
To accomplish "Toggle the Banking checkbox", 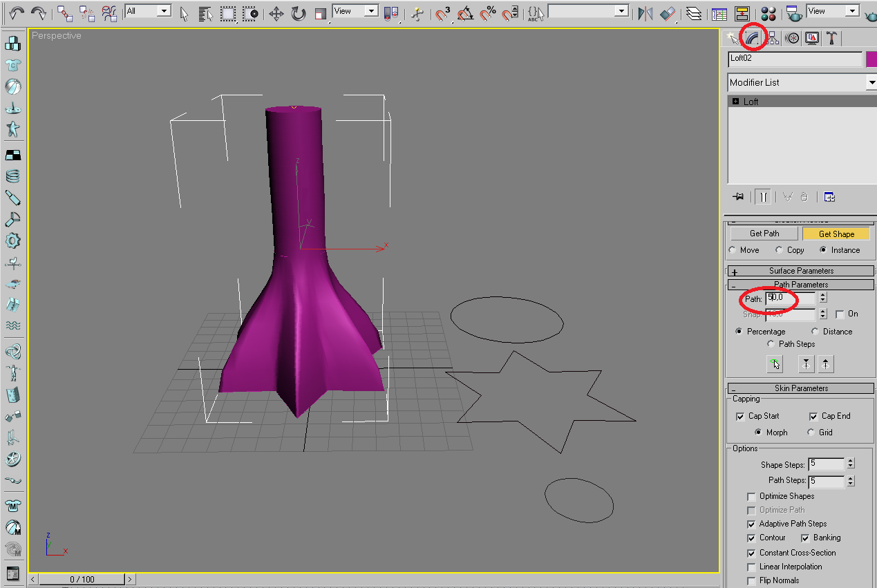I will tap(805, 538).
